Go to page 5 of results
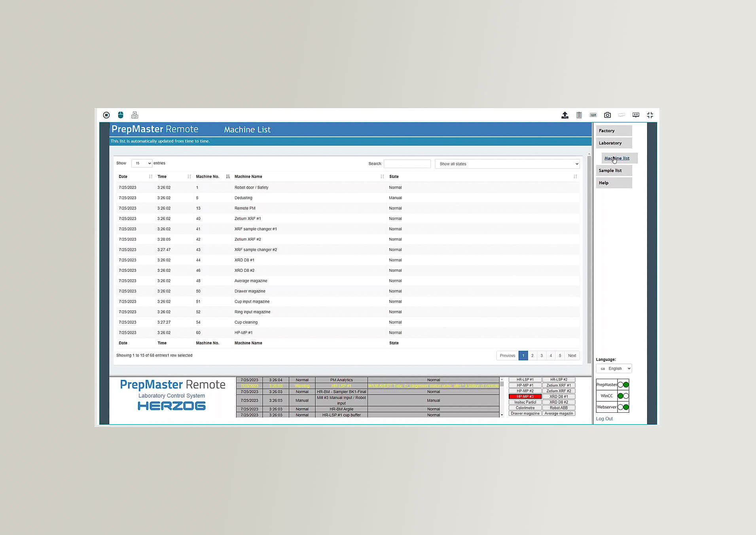This screenshot has width=756, height=535. pos(560,355)
